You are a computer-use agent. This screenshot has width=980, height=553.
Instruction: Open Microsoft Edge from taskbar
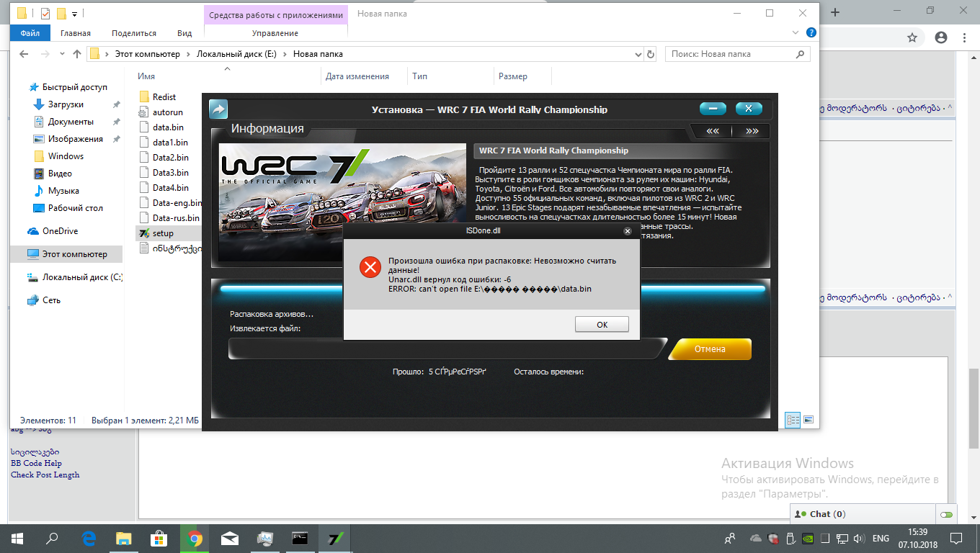pyautogui.click(x=89, y=538)
